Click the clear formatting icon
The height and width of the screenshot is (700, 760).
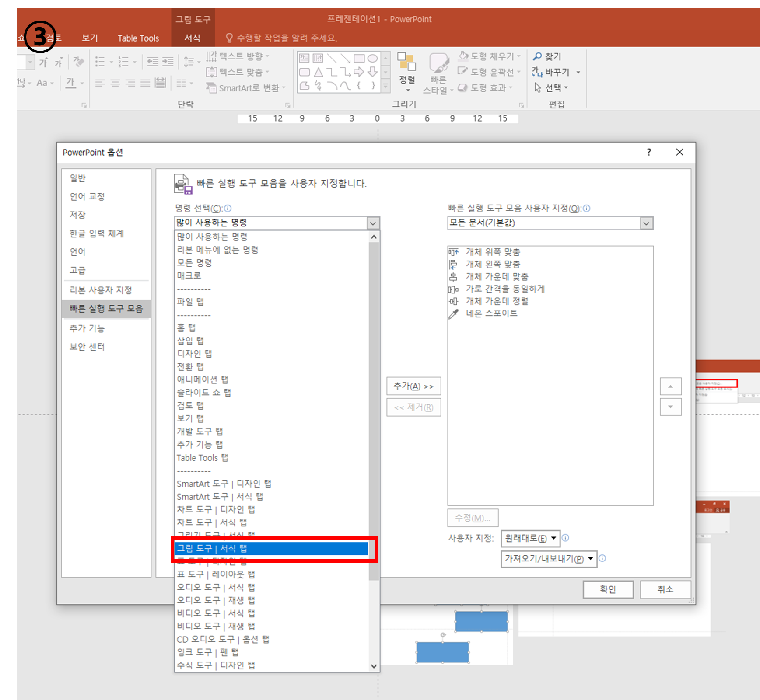79,62
